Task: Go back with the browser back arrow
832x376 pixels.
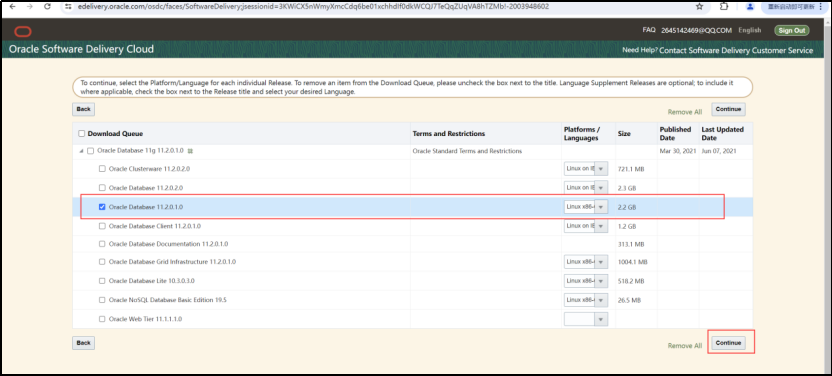Action: (x=13, y=7)
